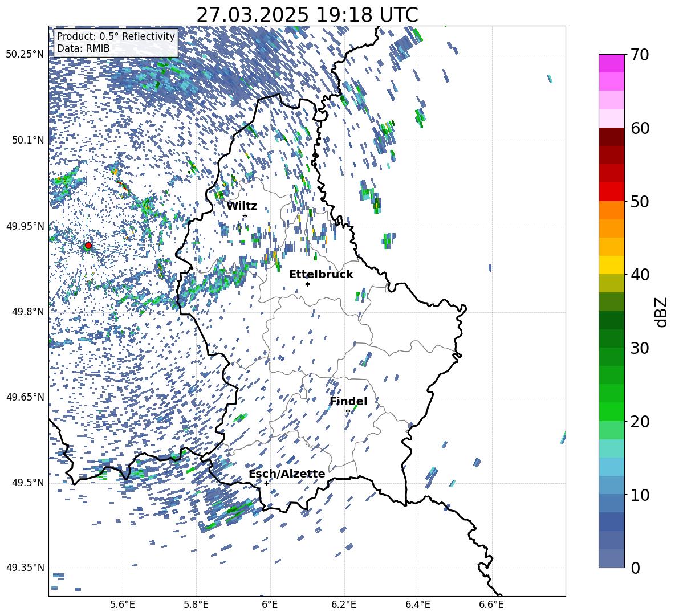Click the Wiltz city label
The image size is (675, 616).
pyautogui.click(x=242, y=206)
